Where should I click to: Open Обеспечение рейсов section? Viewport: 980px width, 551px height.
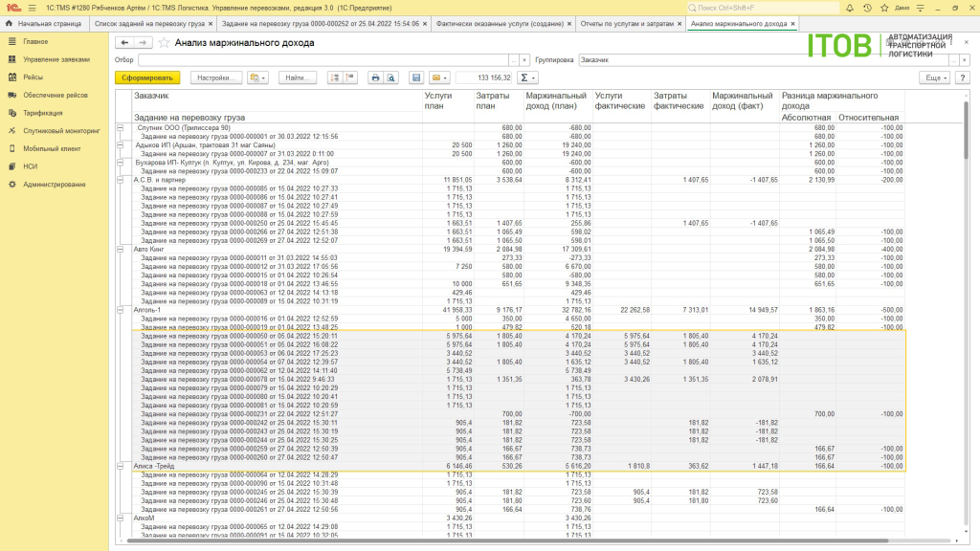(x=55, y=95)
